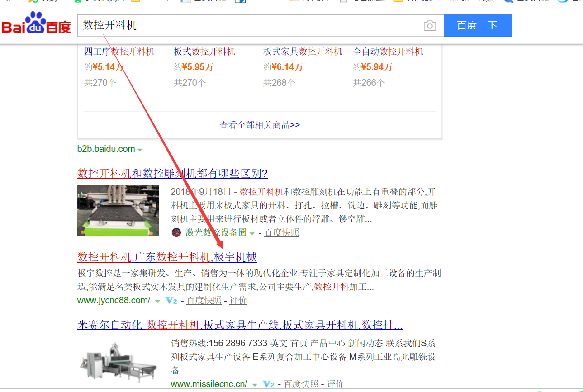The width and height of the screenshot is (583, 392).
Task: Click 评价 for missilecnc.cn result
Action: coord(335,384)
